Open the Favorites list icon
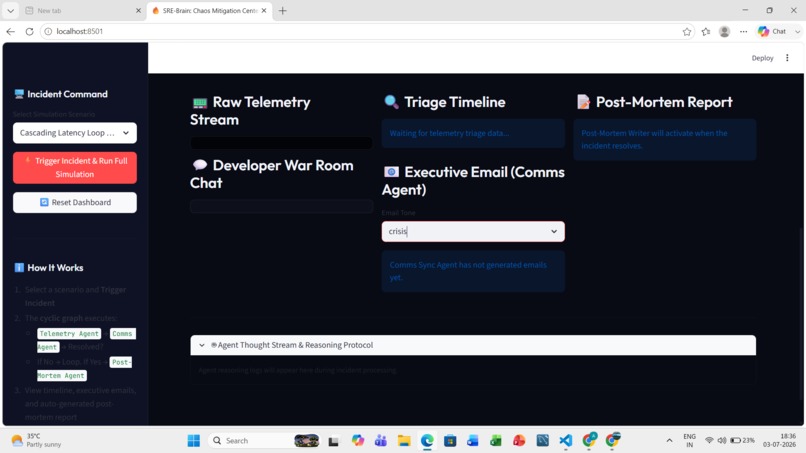Screen dimensions: 806x453 (706, 31)
